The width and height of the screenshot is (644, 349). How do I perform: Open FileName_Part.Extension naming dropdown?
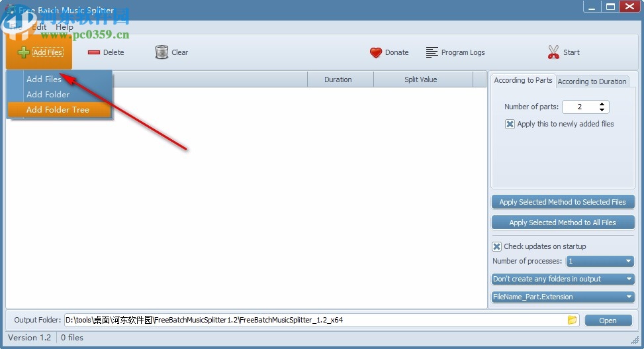coord(563,297)
